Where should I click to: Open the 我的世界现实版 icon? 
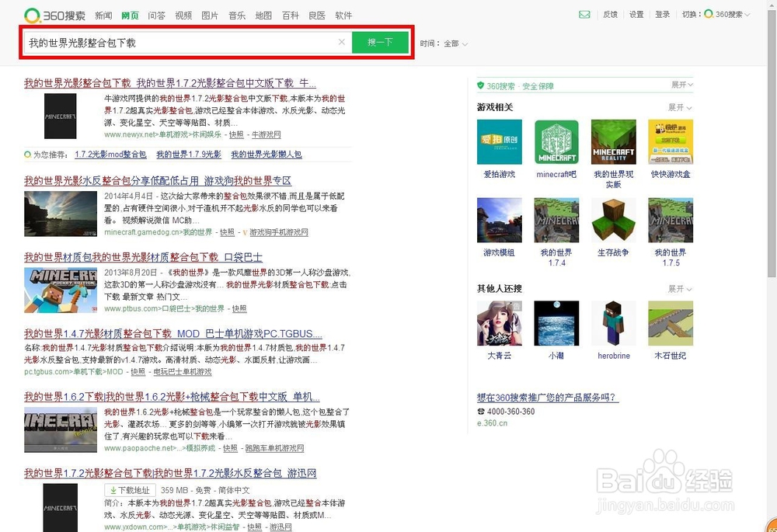(614, 141)
